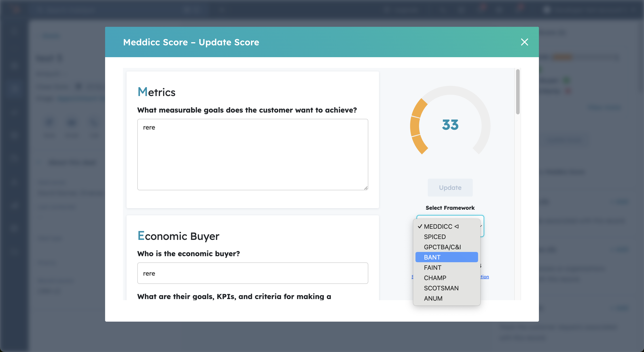Click the 'Meddicc Score – Update Score' title
This screenshot has width=644, height=352.
pos(191,42)
